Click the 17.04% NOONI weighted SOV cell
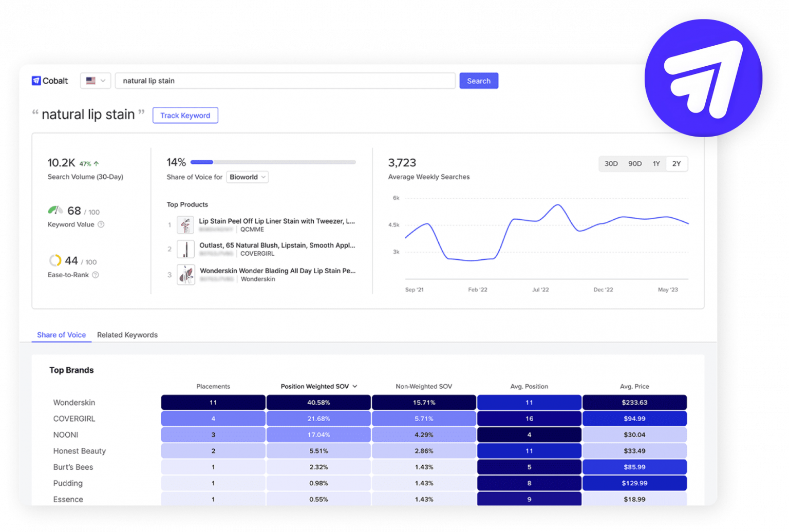 point(318,435)
